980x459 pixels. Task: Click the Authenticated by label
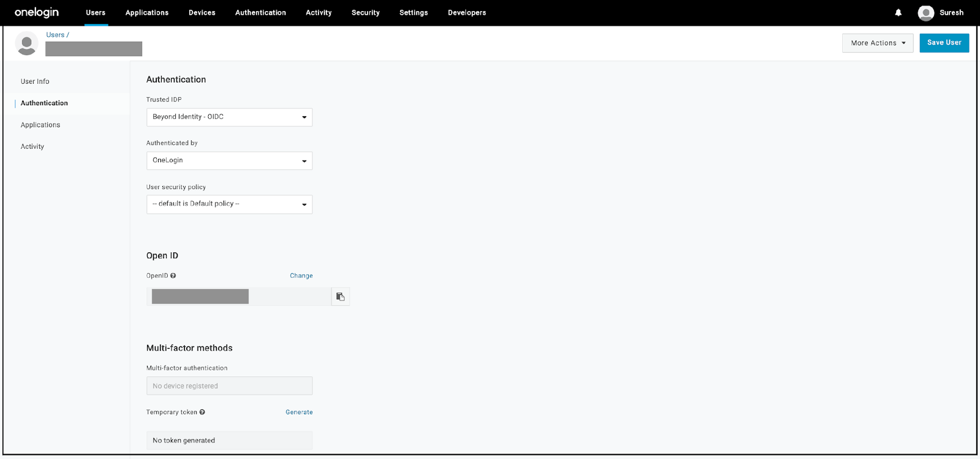tap(171, 143)
